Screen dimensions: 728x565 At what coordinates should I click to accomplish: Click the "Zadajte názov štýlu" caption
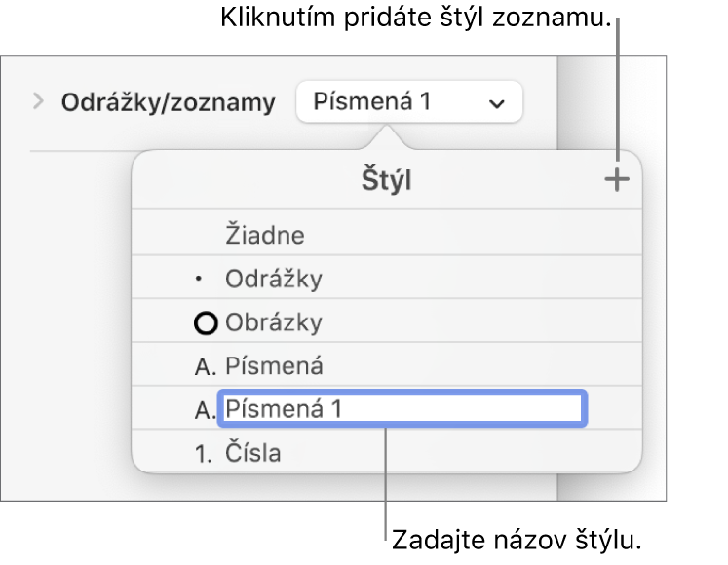click(x=517, y=538)
